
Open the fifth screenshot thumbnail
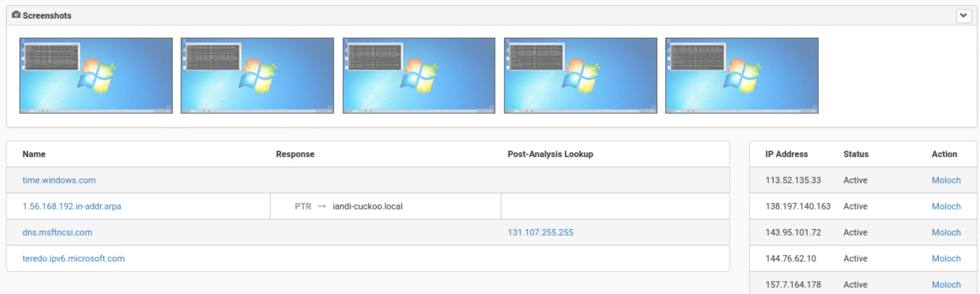[x=741, y=75]
